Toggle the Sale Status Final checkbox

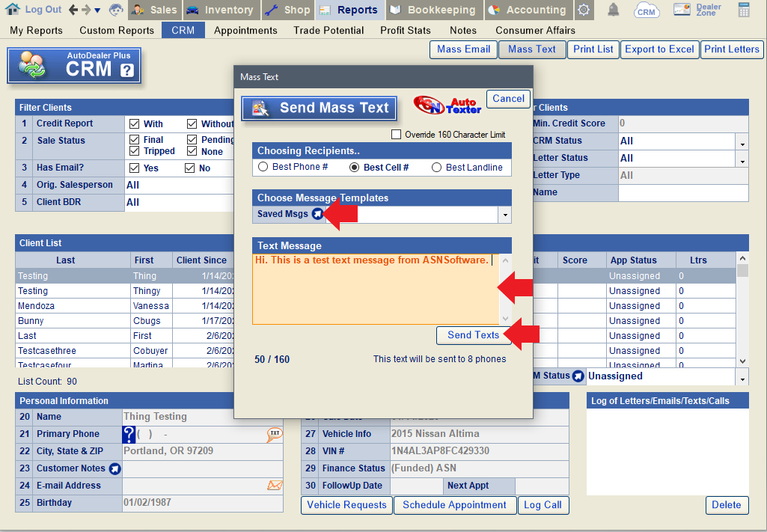pyautogui.click(x=135, y=140)
